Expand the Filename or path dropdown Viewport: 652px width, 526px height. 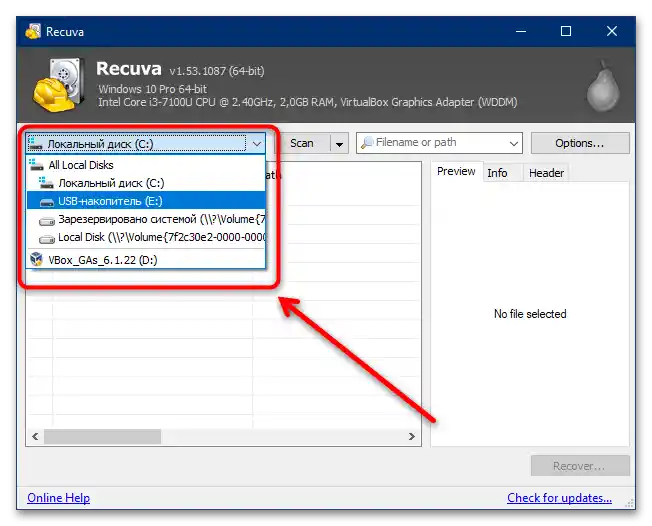[514, 143]
